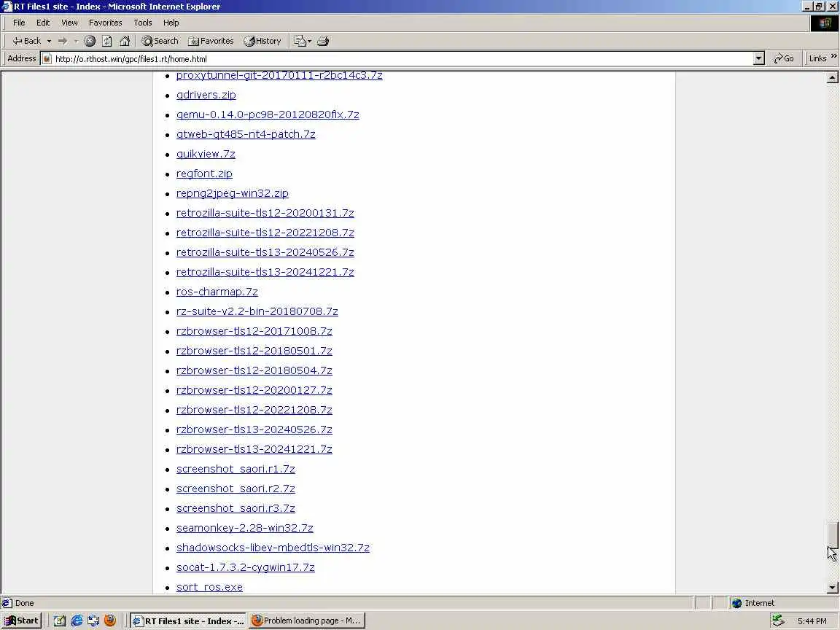840x630 pixels.
Task: Open qtweb-qt485-nt4-patch.7z link
Action: pyautogui.click(x=246, y=134)
